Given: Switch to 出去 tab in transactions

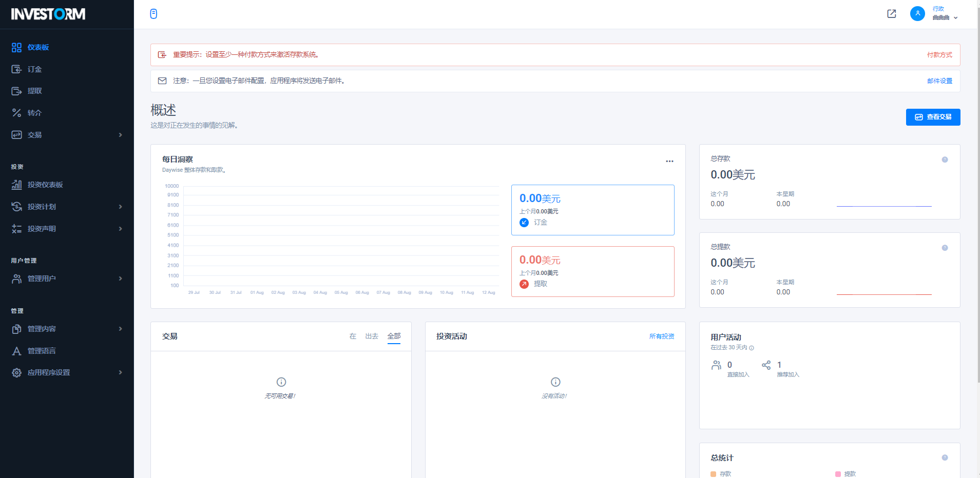Looking at the screenshot, I should [372, 336].
